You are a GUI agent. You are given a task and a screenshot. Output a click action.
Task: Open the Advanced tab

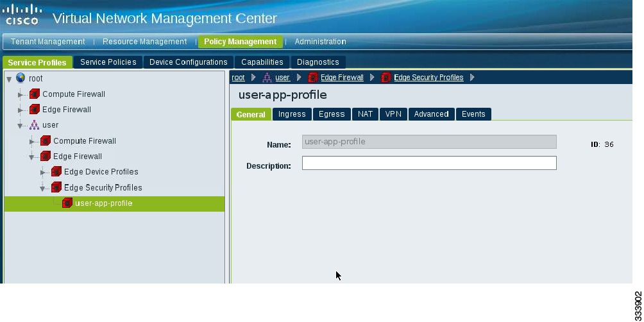pyautogui.click(x=431, y=114)
